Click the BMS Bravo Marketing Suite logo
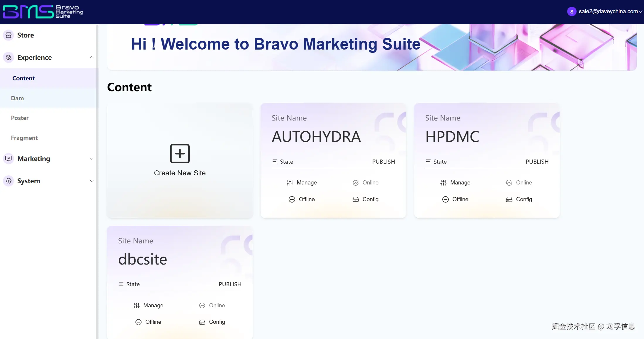 [x=43, y=12]
